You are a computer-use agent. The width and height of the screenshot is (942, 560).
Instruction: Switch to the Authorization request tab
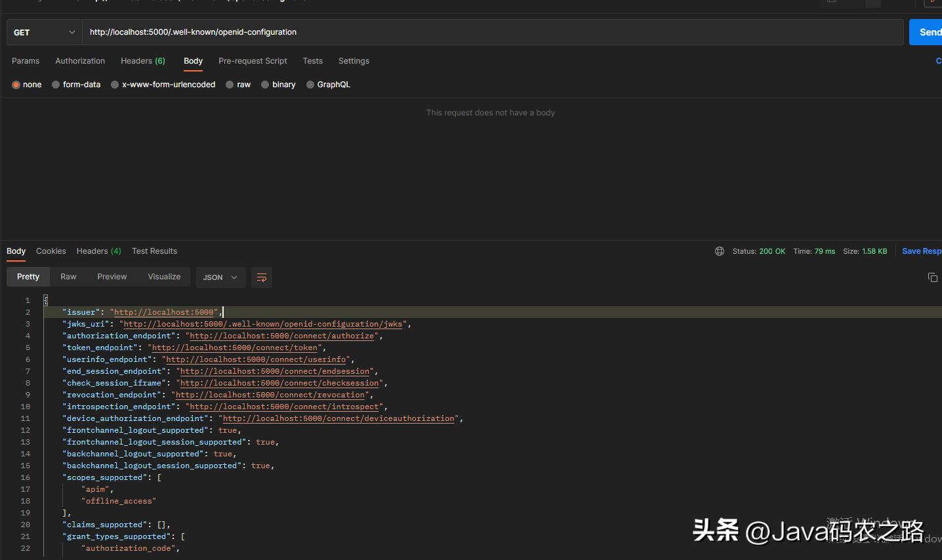coord(80,61)
